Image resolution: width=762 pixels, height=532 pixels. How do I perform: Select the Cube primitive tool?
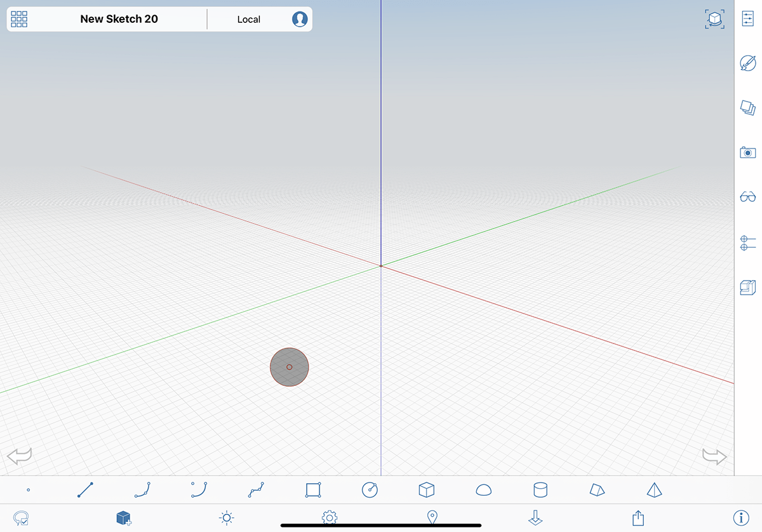coord(427,489)
